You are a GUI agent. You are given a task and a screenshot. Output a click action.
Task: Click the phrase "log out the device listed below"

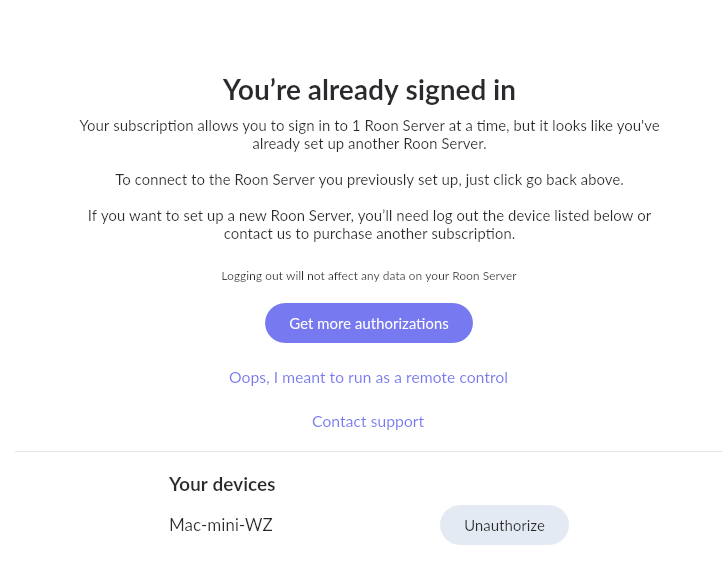click(x=532, y=216)
